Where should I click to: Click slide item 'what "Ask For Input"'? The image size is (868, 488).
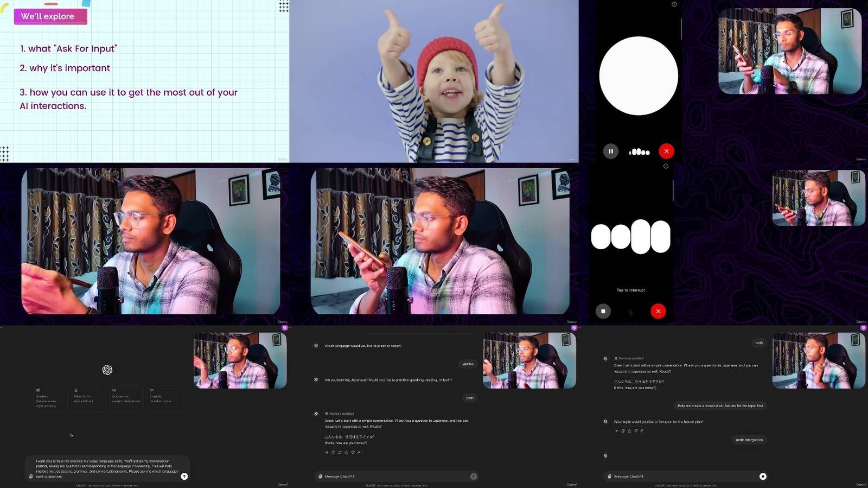pos(68,48)
